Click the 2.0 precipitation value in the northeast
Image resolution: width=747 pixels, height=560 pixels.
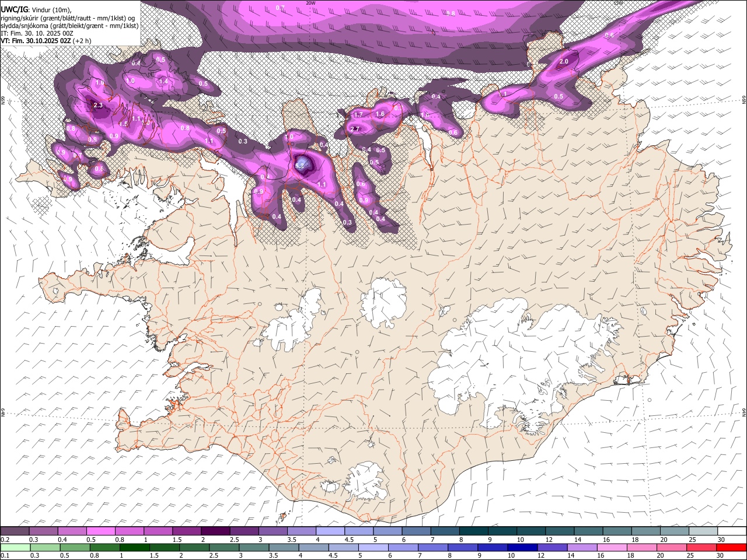[564, 61]
